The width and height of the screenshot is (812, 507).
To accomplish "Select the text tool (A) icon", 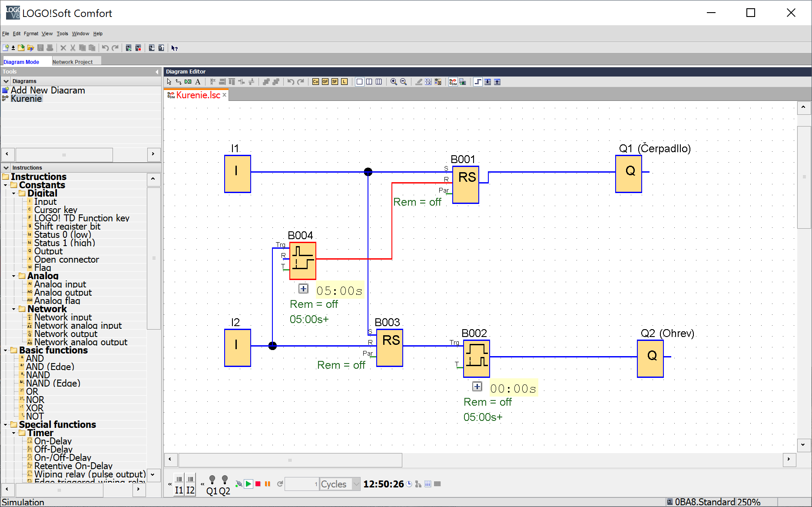I will pyautogui.click(x=198, y=82).
